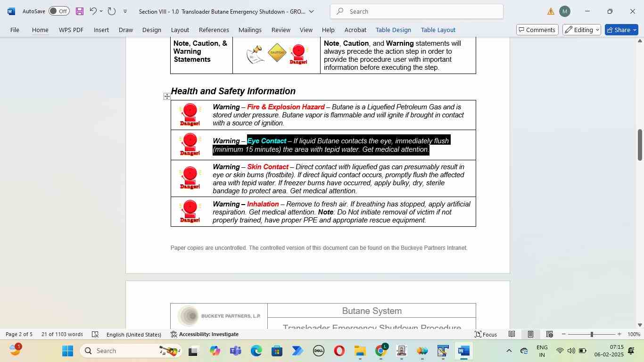Open the View tab
This screenshot has height=362, width=644.
(x=306, y=30)
